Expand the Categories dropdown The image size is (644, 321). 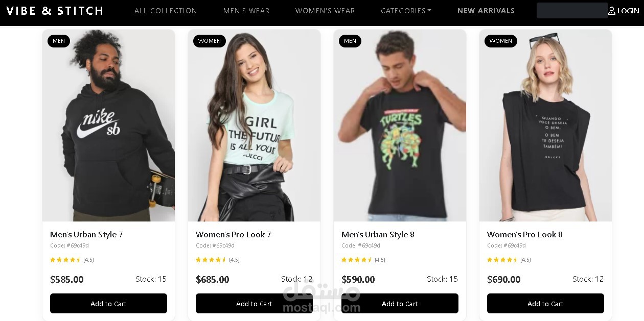pyautogui.click(x=406, y=11)
